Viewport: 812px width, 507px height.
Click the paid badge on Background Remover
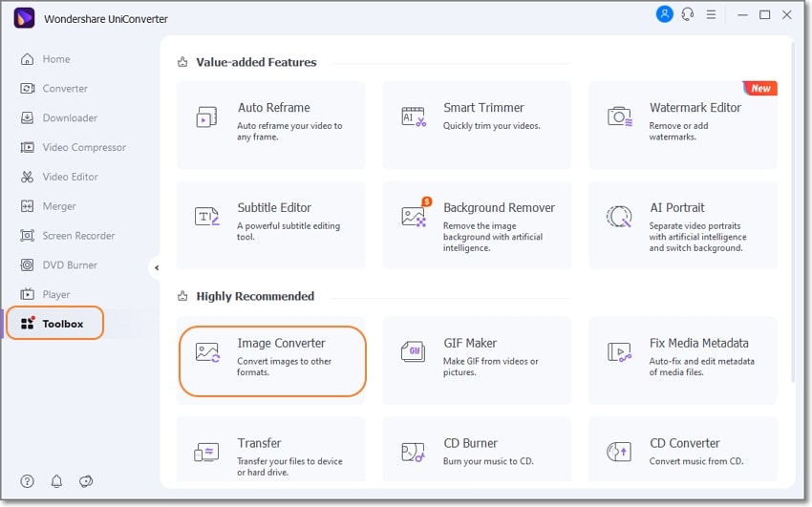(426, 201)
